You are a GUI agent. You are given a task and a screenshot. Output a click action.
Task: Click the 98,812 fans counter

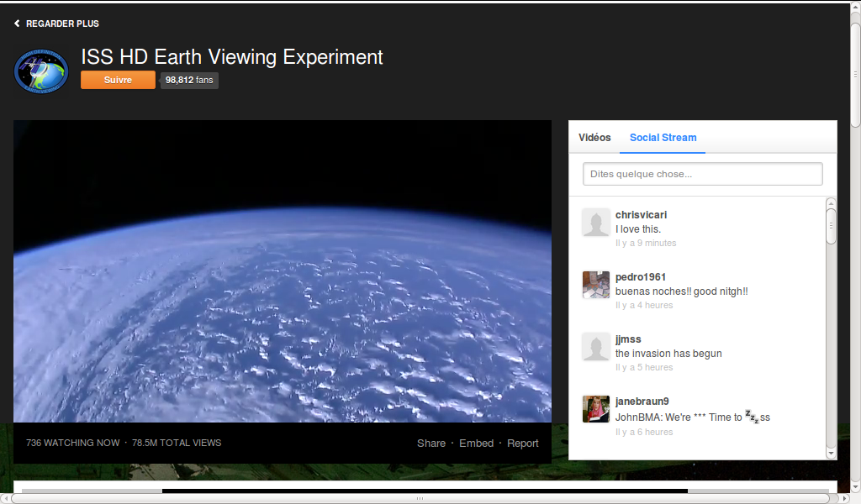pyautogui.click(x=189, y=80)
